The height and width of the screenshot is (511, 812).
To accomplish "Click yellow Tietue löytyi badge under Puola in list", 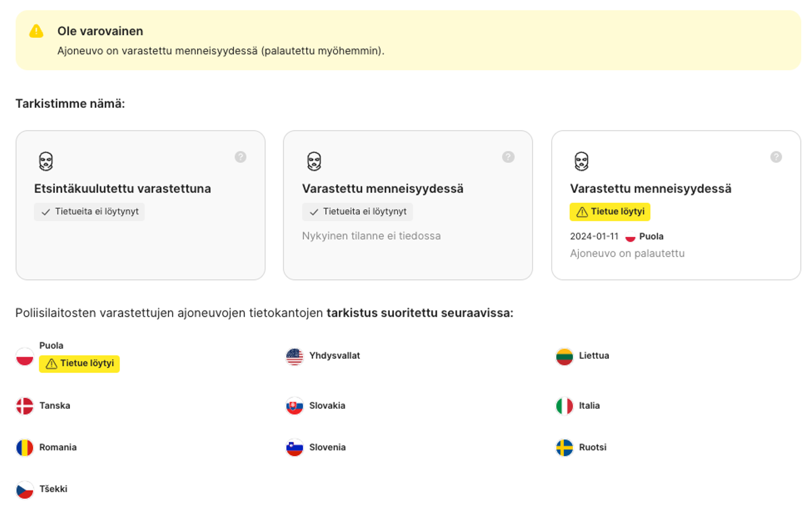I will (79, 363).
